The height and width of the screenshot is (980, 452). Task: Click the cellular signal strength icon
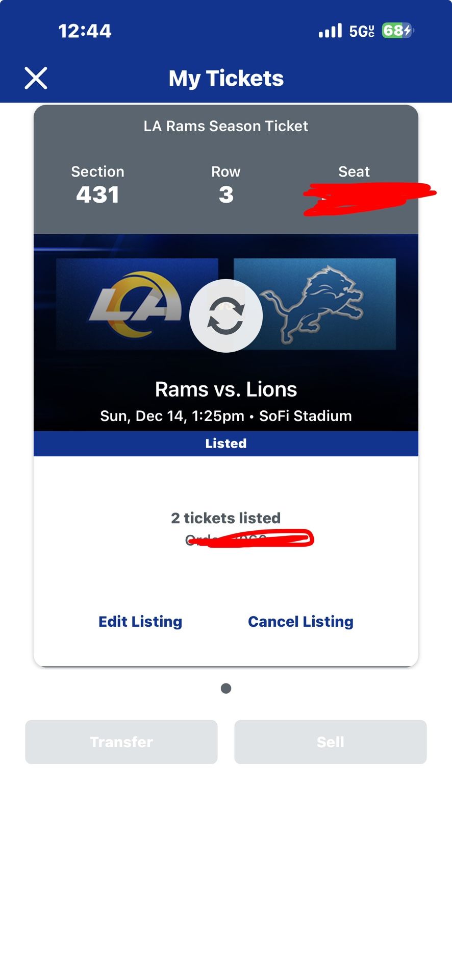[x=330, y=31]
